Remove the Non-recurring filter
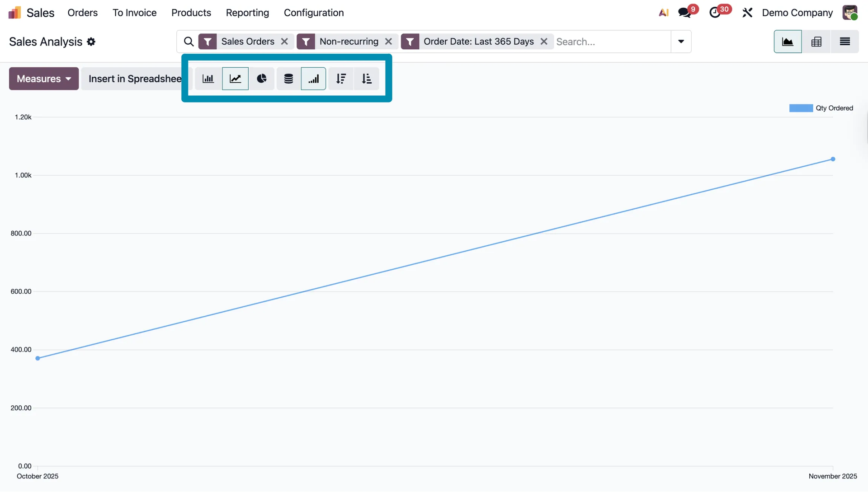The width and height of the screenshot is (868, 492). coord(388,42)
